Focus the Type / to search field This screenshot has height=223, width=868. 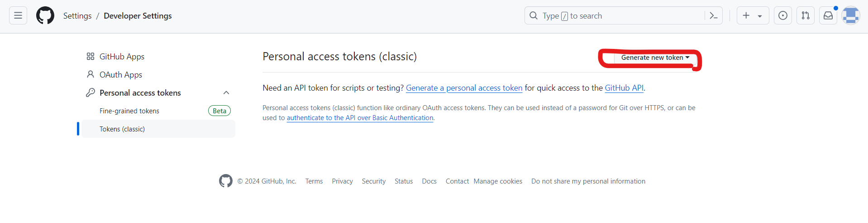[615, 15]
